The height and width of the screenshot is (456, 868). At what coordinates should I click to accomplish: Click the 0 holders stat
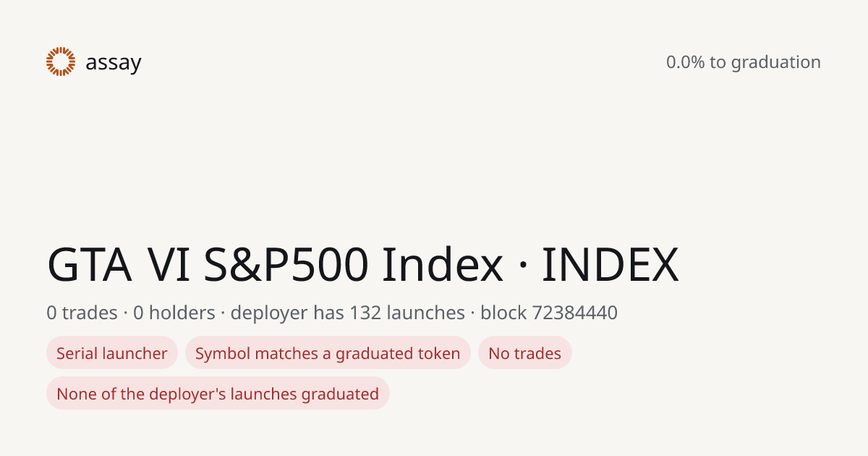point(174,313)
